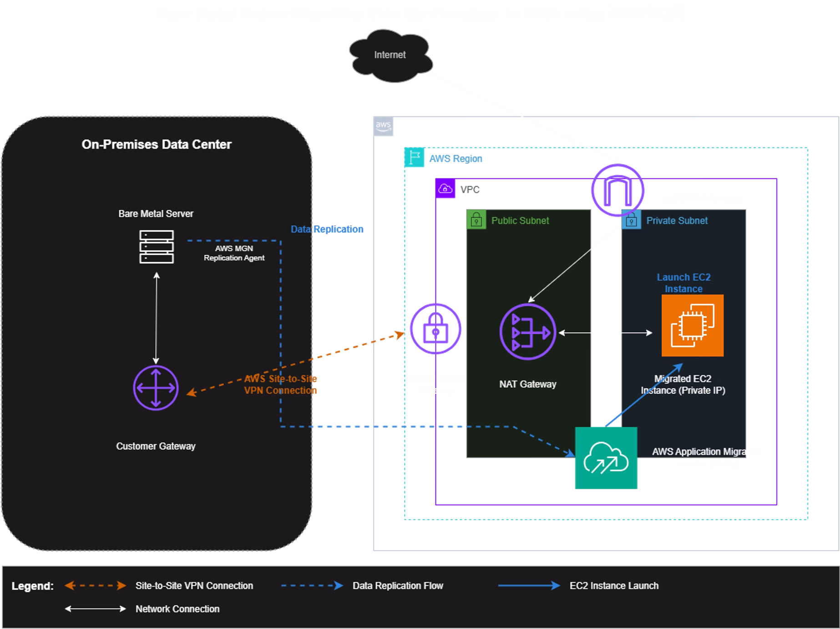This screenshot has height=629, width=840.
Task: Click the Internet Gateway arch icon
Action: [617, 190]
